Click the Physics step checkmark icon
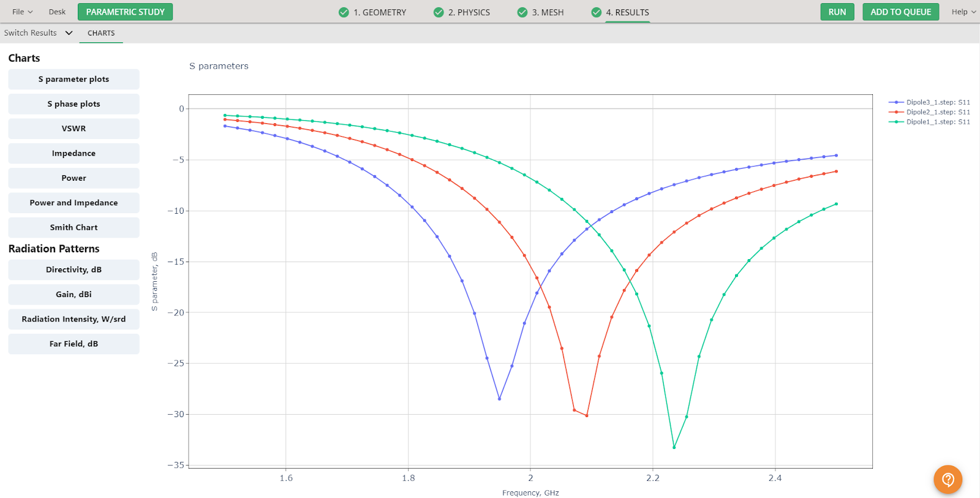The height and width of the screenshot is (498, 980). coord(439,12)
